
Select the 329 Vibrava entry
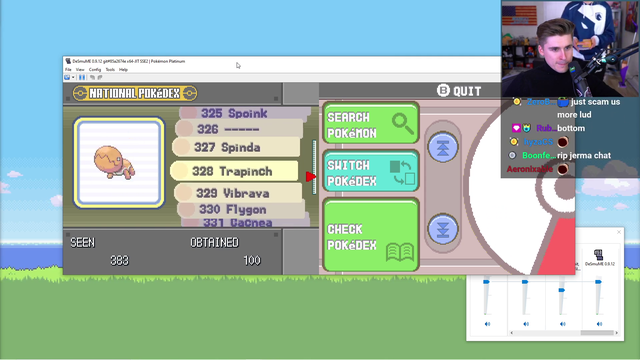(238, 193)
